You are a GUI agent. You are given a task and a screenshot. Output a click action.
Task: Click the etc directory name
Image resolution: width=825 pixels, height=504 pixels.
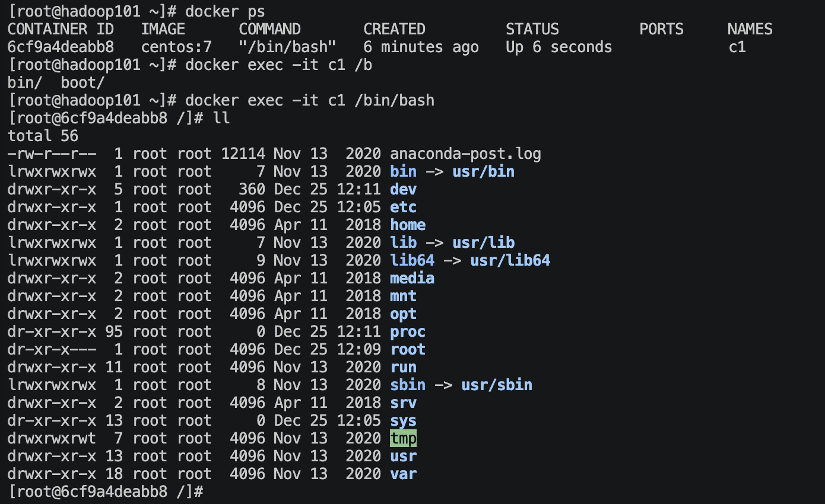[x=403, y=208]
